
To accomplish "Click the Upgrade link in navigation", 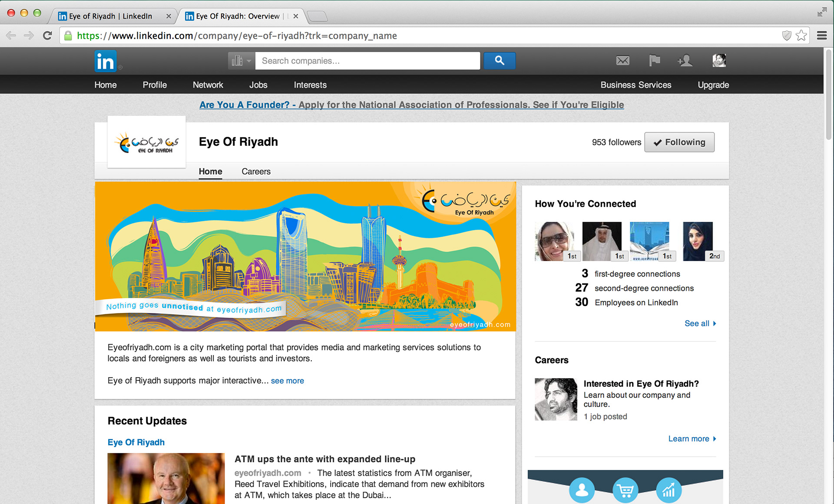I will 713,85.
